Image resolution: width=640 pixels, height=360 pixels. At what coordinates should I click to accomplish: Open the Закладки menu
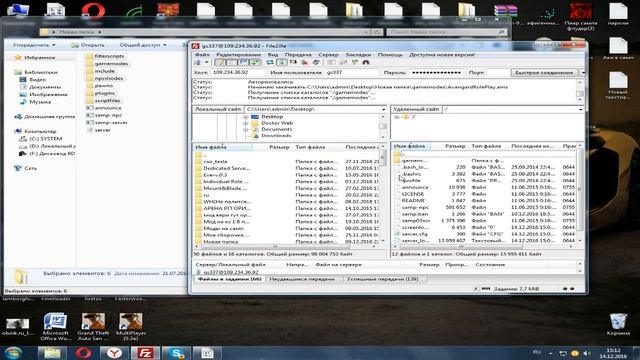click(x=358, y=54)
